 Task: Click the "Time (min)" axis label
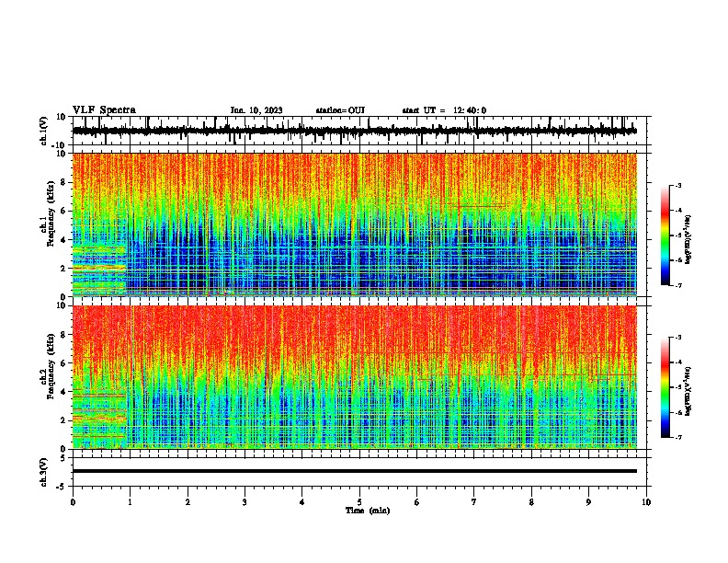pos(368,511)
